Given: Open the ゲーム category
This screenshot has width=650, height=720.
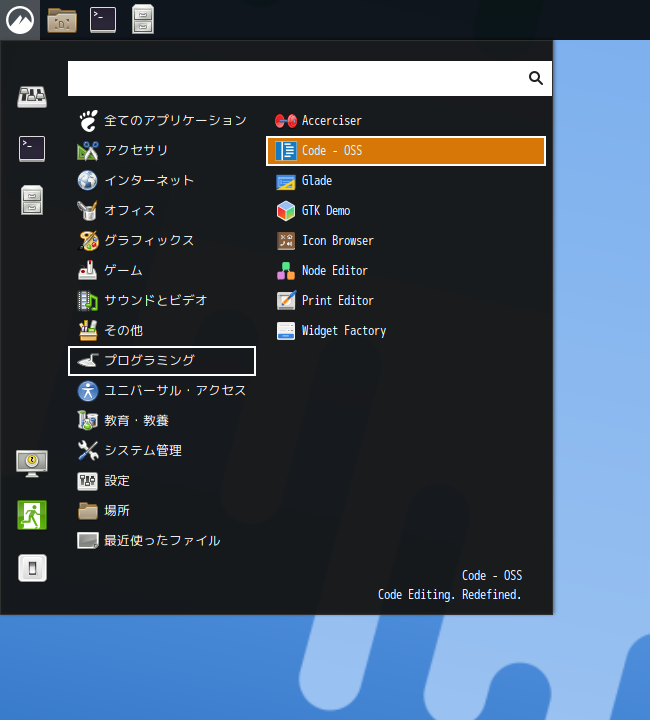Looking at the screenshot, I should (x=162, y=270).
